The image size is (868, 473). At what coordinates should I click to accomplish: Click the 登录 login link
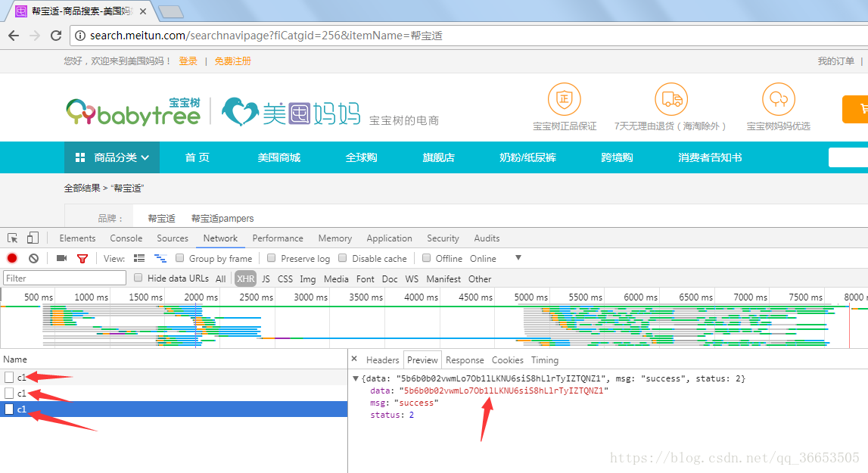188,61
